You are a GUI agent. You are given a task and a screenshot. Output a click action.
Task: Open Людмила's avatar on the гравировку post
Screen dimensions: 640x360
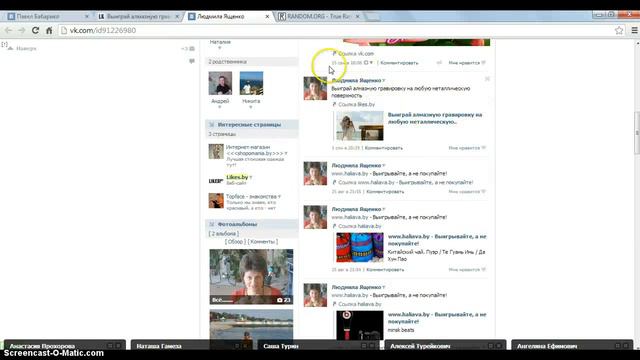[x=315, y=88]
